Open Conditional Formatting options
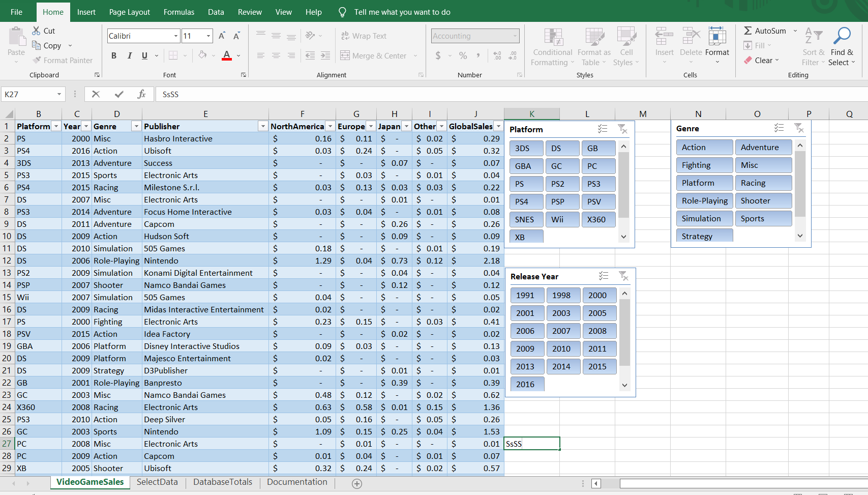Image resolution: width=868 pixels, height=495 pixels. 552,47
